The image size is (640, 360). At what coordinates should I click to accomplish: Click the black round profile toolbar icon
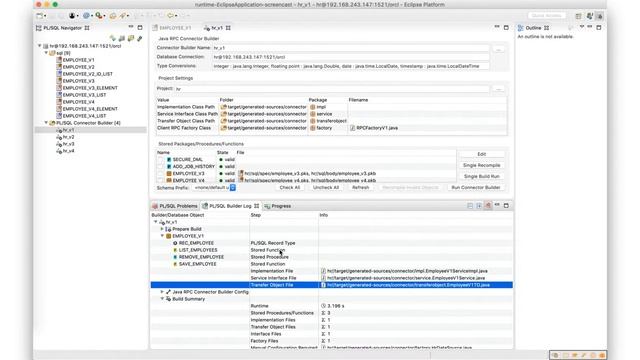click(x=72, y=16)
